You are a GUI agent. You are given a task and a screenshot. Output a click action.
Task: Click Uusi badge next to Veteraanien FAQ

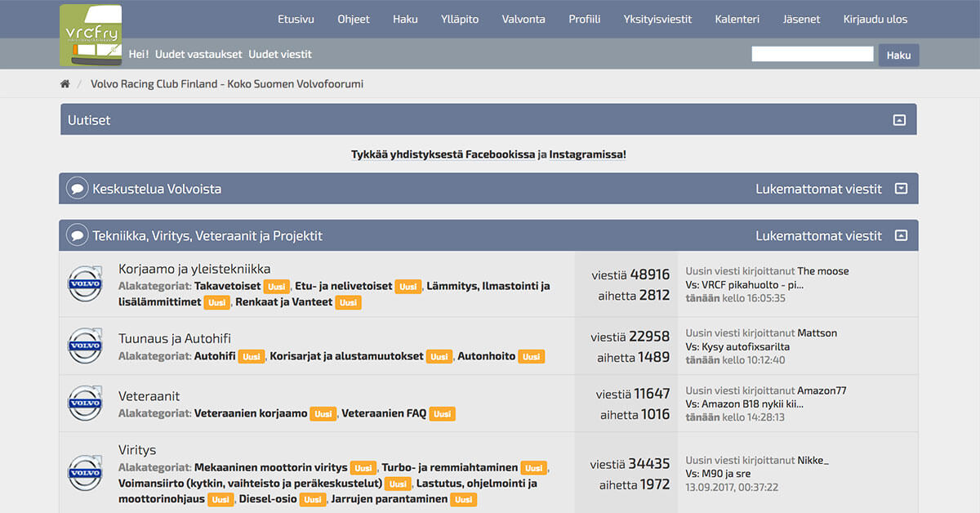[x=443, y=414]
